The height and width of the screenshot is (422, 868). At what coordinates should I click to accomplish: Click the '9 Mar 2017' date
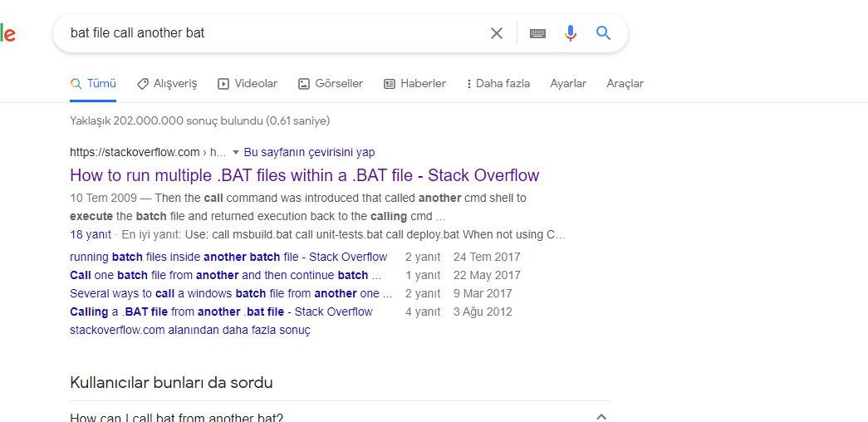(x=483, y=293)
